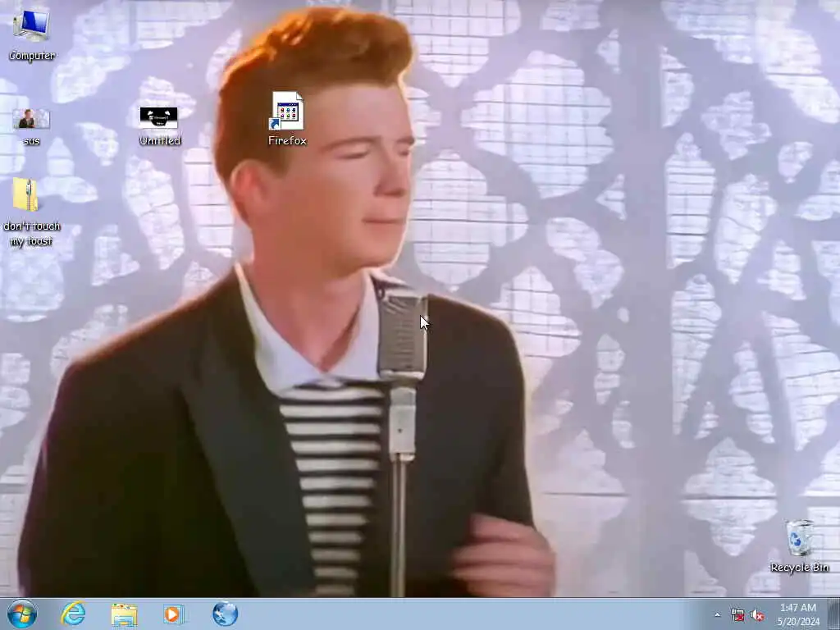The width and height of the screenshot is (840, 630).
Task: Select the Firefox shortcut icon
Action: (287, 119)
